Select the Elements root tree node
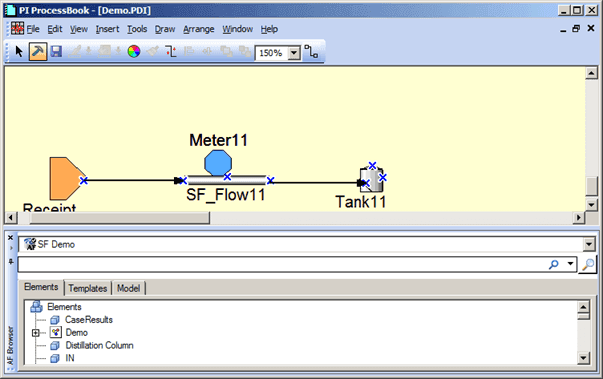Viewport: 603px width, 379px height. click(64, 307)
